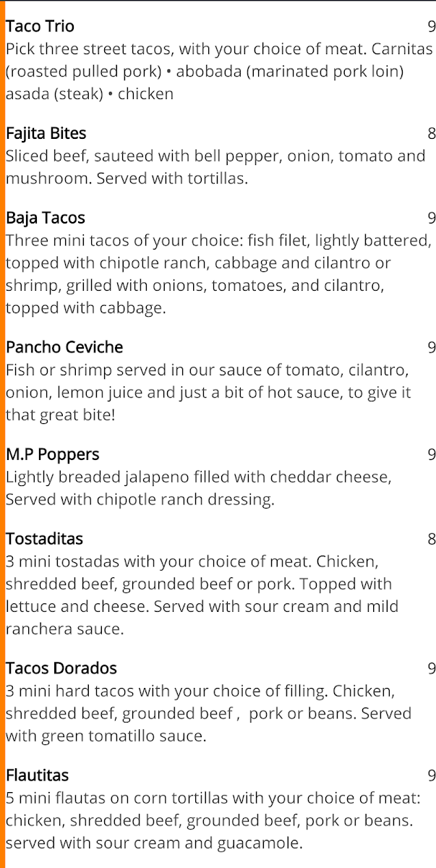The height and width of the screenshot is (868, 436).
Task: Click the Flautitas description paragraph
Action: 210,821
